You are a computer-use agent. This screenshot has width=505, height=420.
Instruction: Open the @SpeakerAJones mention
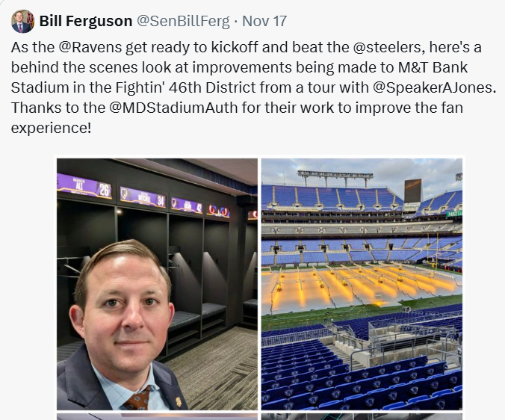pyautogui.click(x=433, y=87)
